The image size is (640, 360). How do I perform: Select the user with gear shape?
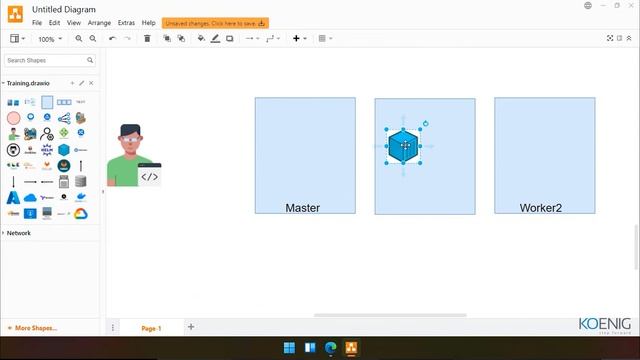tap(47, 133)
